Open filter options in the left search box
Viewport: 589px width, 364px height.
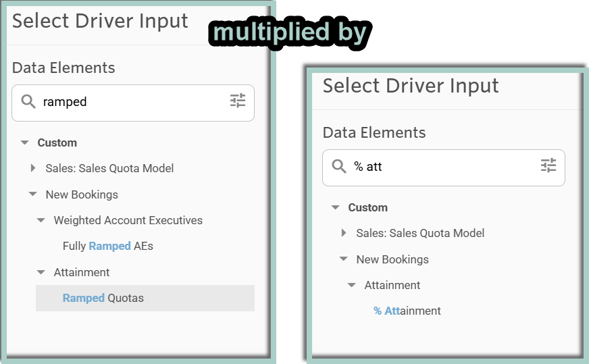238,101
